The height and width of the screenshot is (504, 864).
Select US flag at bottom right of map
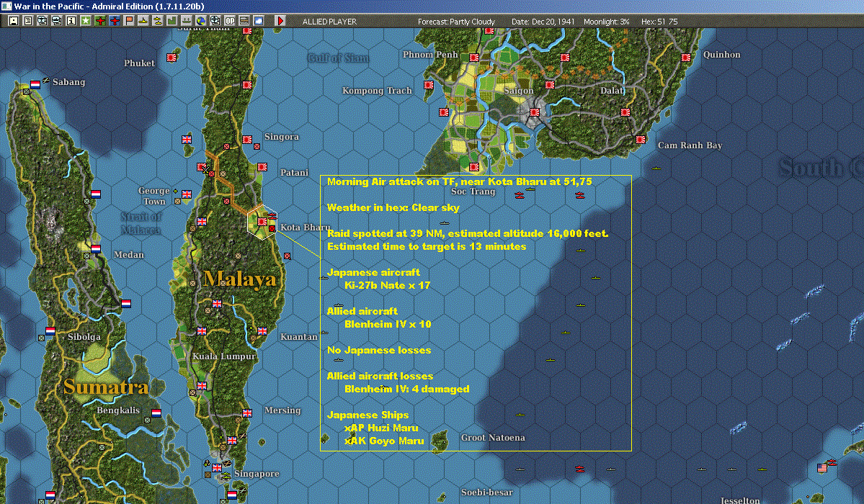(822, 468)
